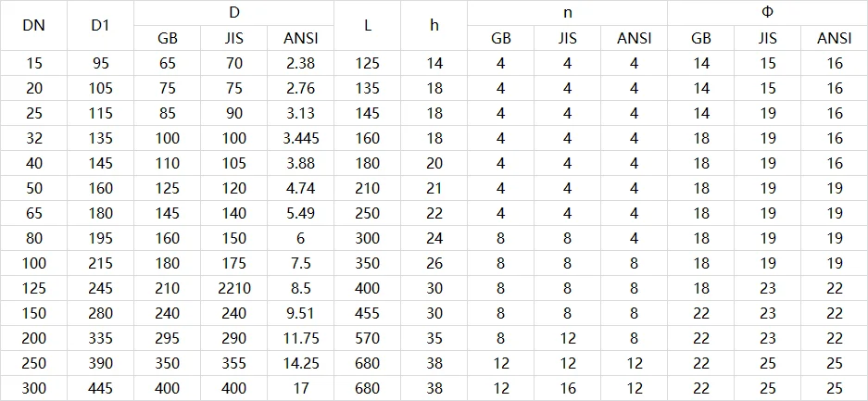Image resolution: width=868 pixels, height=401 pixels.
Task: Select the 2210 cell in JIS column
Action: (234, 289)
